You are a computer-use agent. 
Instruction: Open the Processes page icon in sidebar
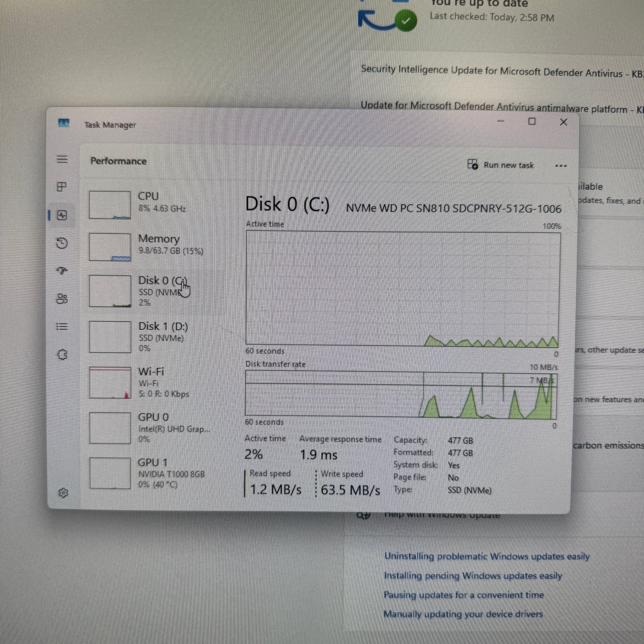point(62,187)
